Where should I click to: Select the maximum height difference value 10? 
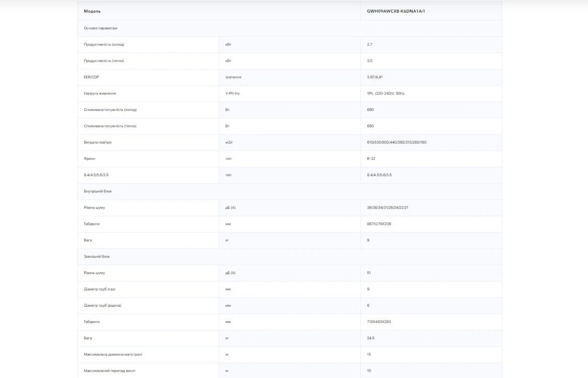point(369,370)
